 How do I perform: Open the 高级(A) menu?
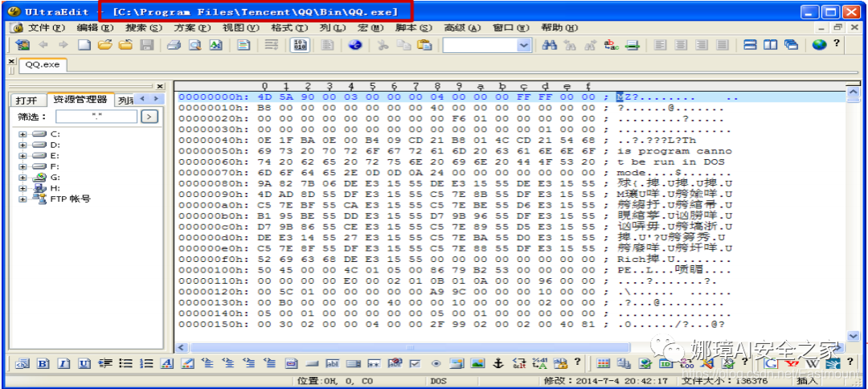coord(461,27)
